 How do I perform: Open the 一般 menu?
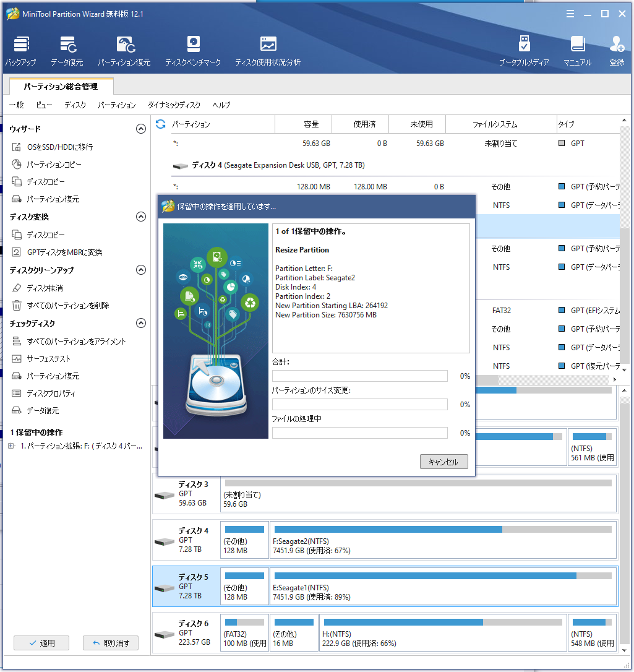pos(17,105)
